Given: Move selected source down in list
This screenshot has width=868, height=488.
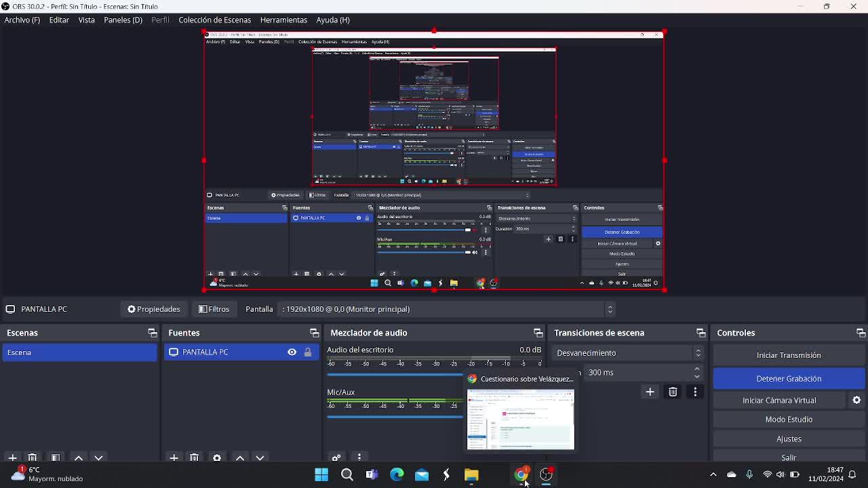Looking at the screenshot, I should [260, 458].
